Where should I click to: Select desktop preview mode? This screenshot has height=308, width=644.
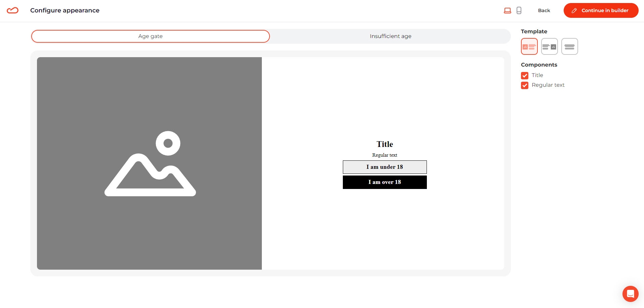point(507,10)
